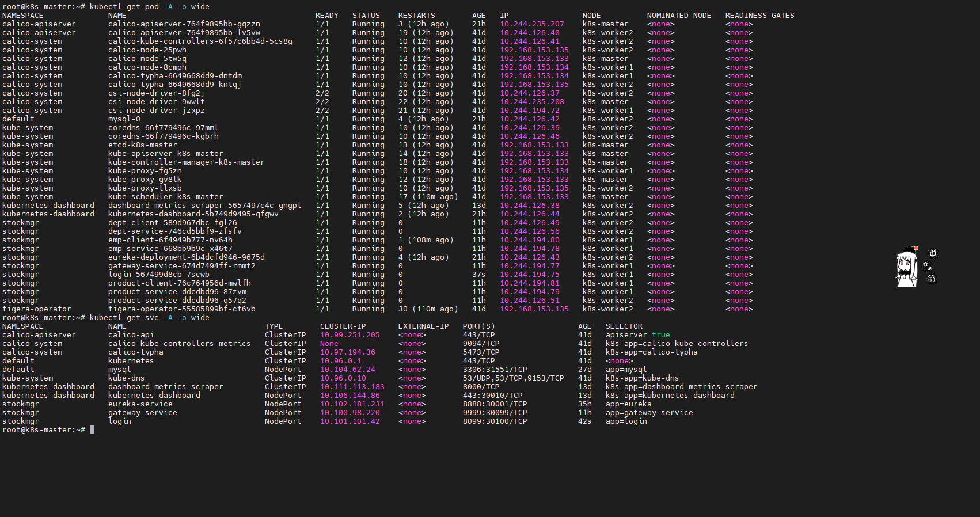Click the gateway-service port 9999:30099/TCP
Screen dimensions: 980x517
click(495, 413)
